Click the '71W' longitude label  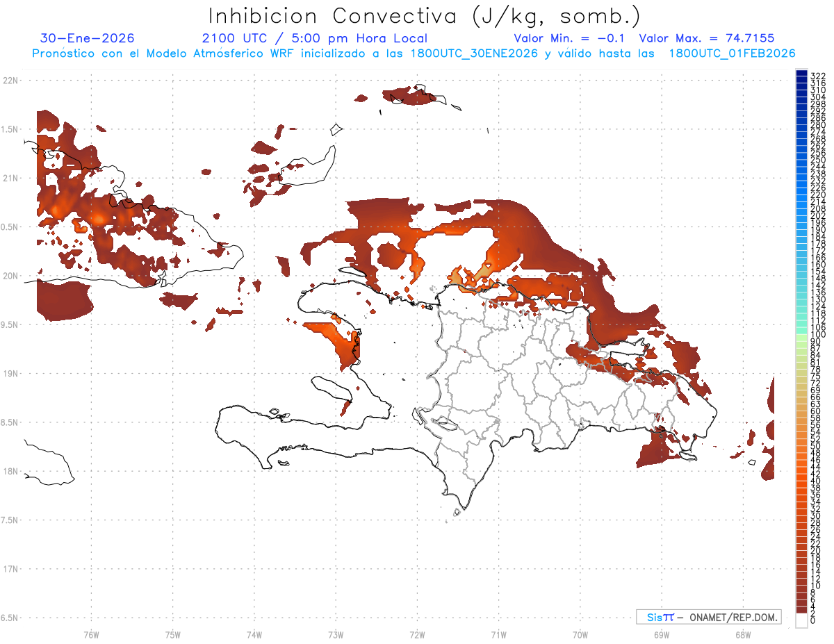pos(498,635)
